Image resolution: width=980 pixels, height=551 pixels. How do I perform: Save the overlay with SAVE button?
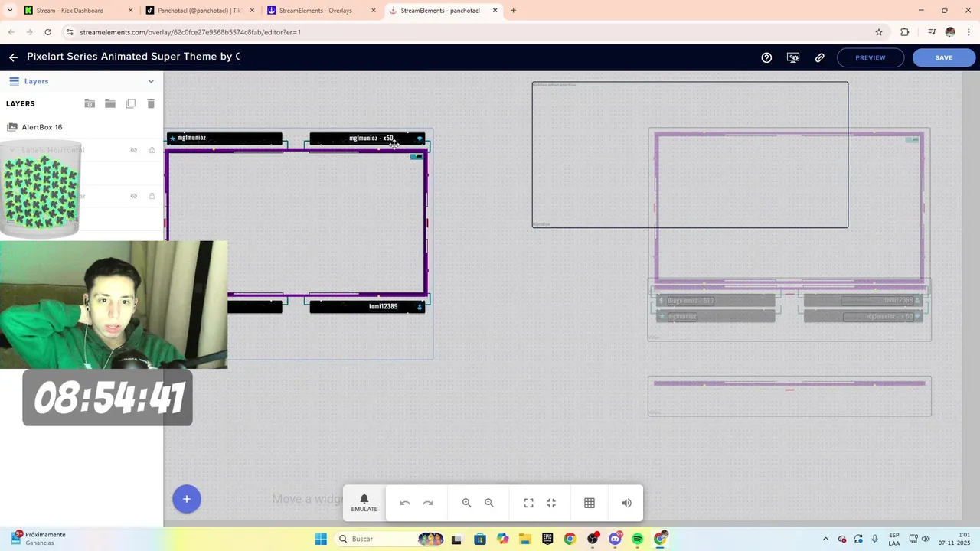coord(944,57)
